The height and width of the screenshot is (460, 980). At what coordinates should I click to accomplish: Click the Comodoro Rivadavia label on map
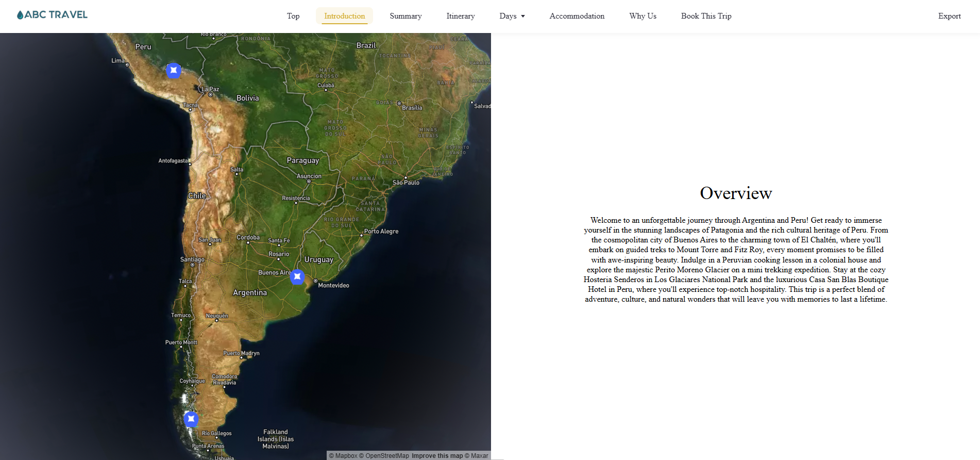tap(225, 380)
